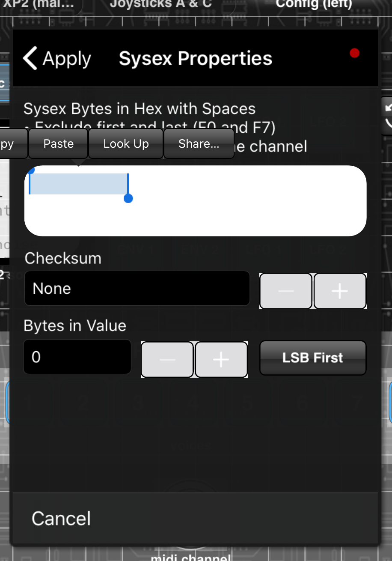Increase the Checksum with plus button
392x561 pixels.
[x=340, y=291]
